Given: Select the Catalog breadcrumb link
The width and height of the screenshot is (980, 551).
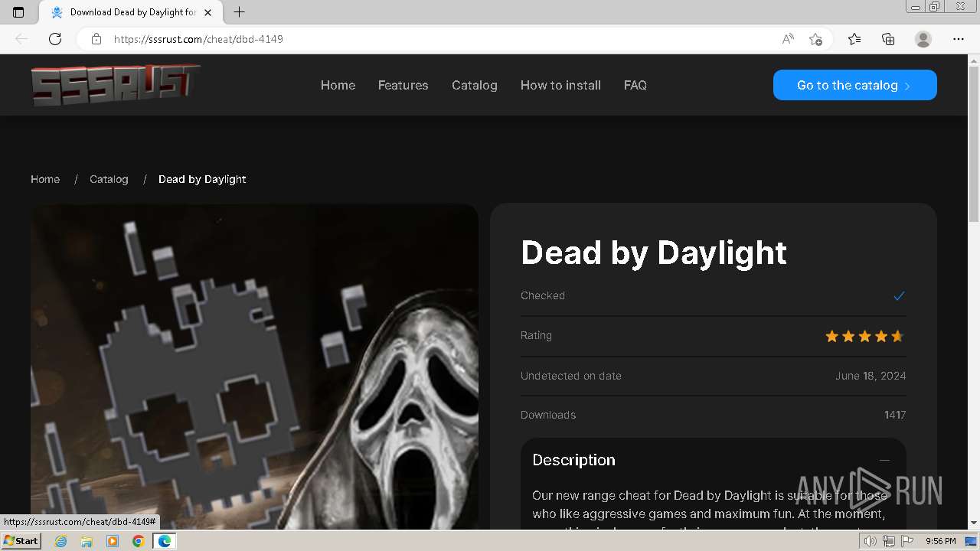Looking at the screenshot, I should pos(109,179).
